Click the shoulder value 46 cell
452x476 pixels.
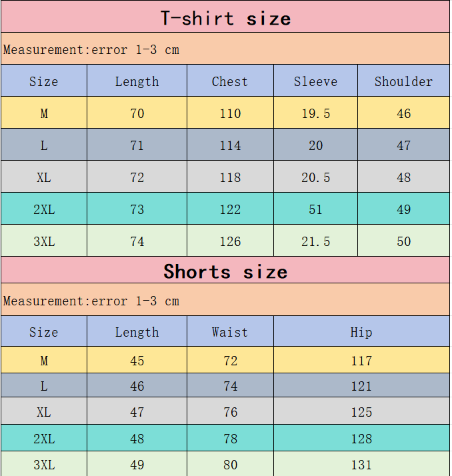[403, 113]
